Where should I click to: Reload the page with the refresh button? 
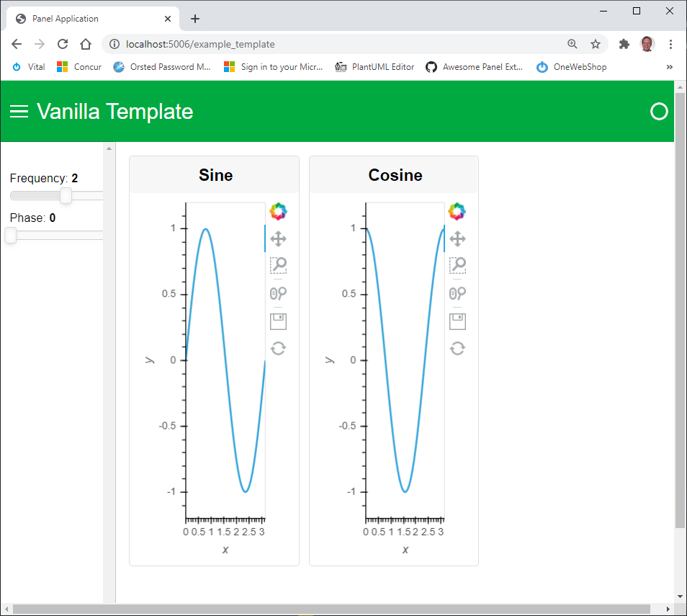63,44
